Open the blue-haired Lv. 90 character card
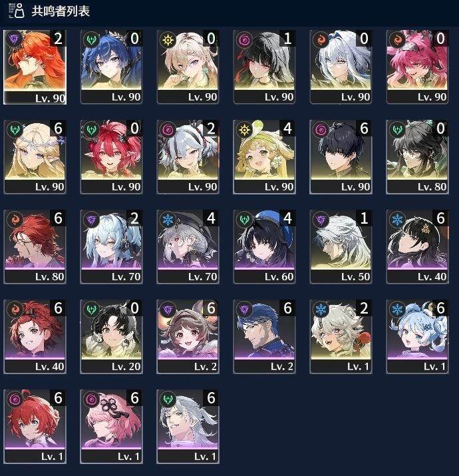459x476 pixels. coord(111,67)
